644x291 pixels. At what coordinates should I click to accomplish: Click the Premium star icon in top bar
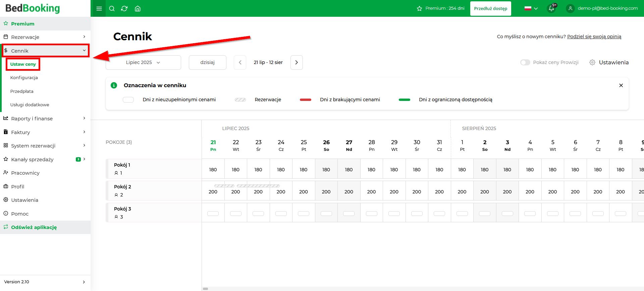[419, 8]
